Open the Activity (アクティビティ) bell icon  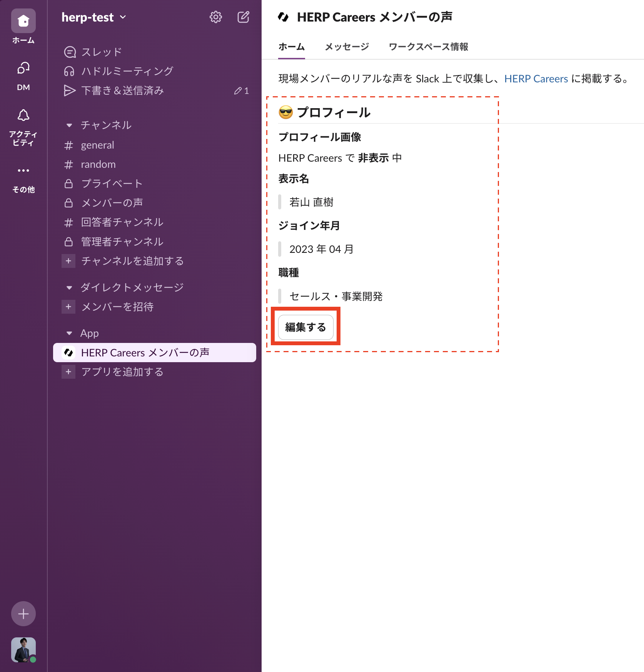(23, 115)
